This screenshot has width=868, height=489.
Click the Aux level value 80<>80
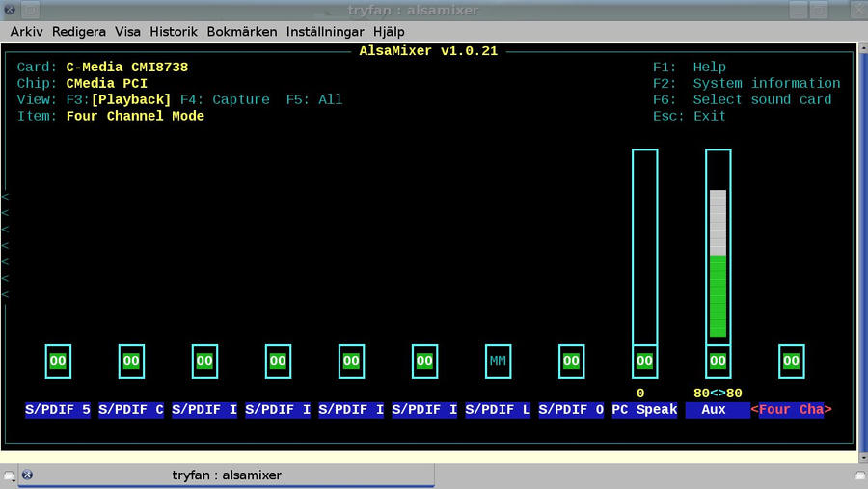(x=718, y=394)
